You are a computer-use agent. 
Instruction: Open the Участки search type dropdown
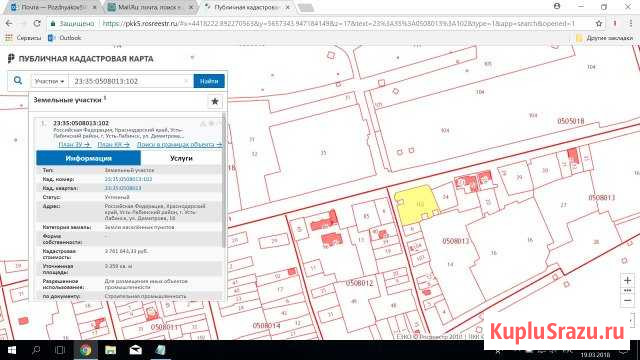(x=49, y=81)
